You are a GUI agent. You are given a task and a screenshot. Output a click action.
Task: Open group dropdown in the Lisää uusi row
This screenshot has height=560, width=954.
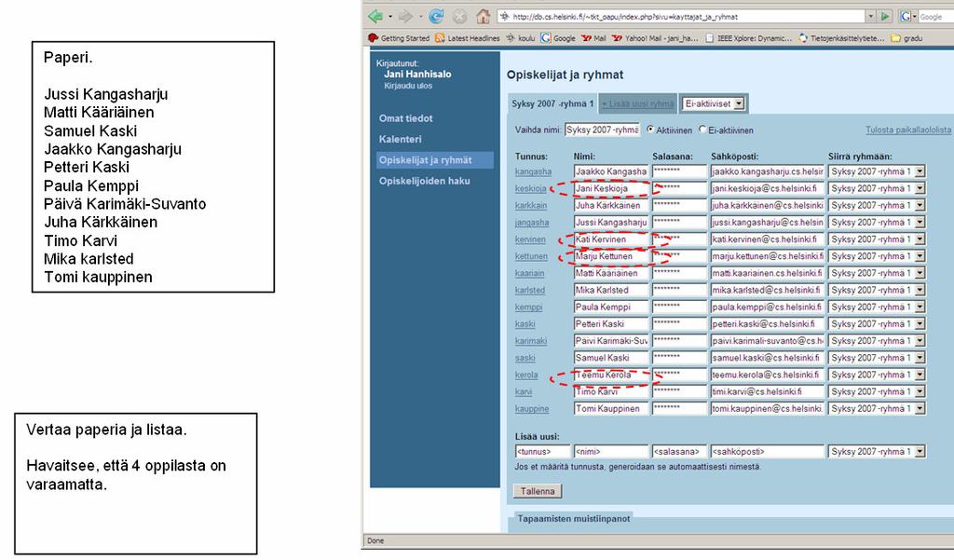(x=920, y=452)
